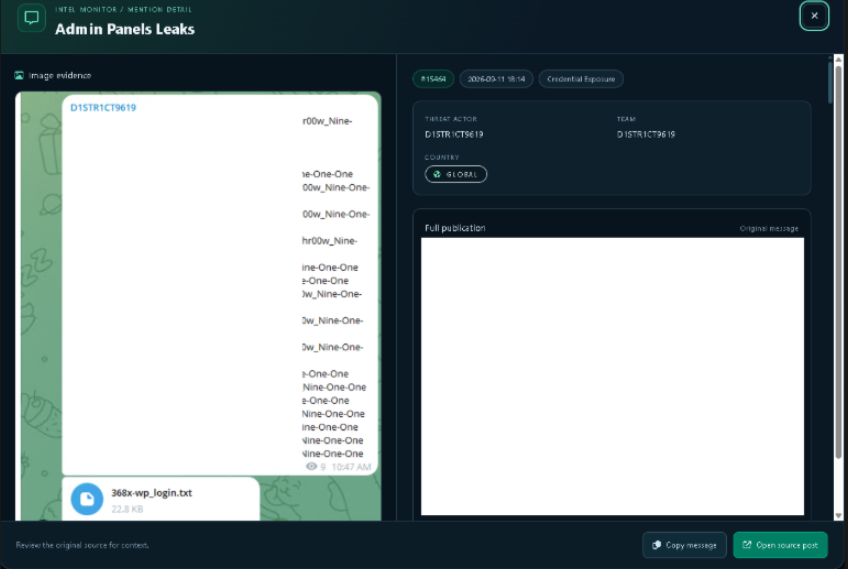Click the image evidence picture icon
Screen dimensions: 848x569
19,75
